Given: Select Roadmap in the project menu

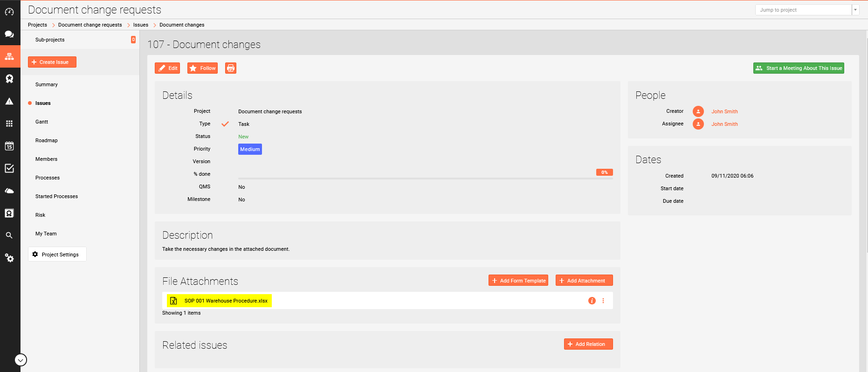Looking at the screenshot, I should tap(47, 140).
